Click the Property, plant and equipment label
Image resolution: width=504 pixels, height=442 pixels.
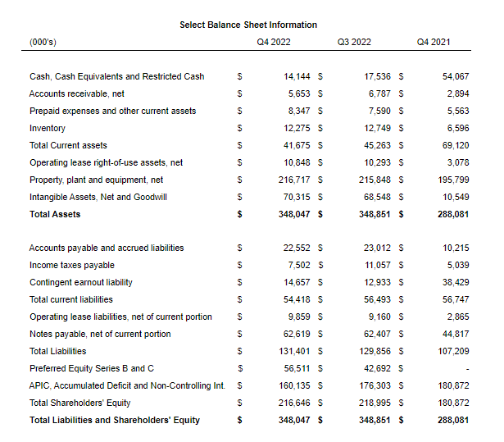96,180
